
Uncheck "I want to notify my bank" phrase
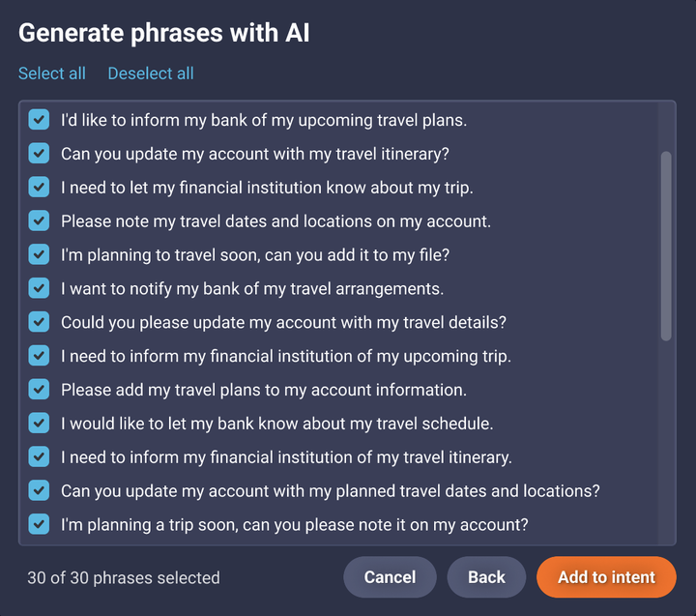(x=39, y=288)
